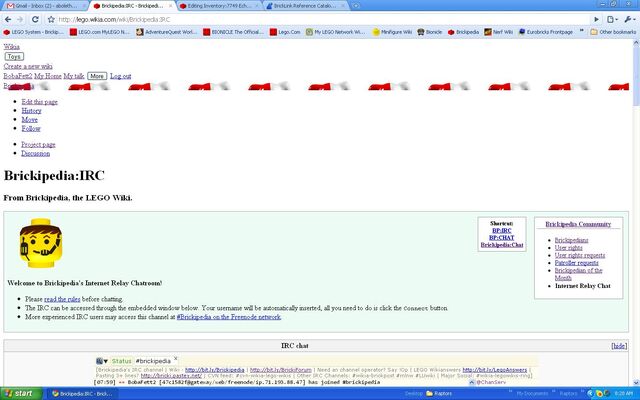Open My LEGO Network Wiki bookmark
The image size is (640, 400).
click(336, 32)
